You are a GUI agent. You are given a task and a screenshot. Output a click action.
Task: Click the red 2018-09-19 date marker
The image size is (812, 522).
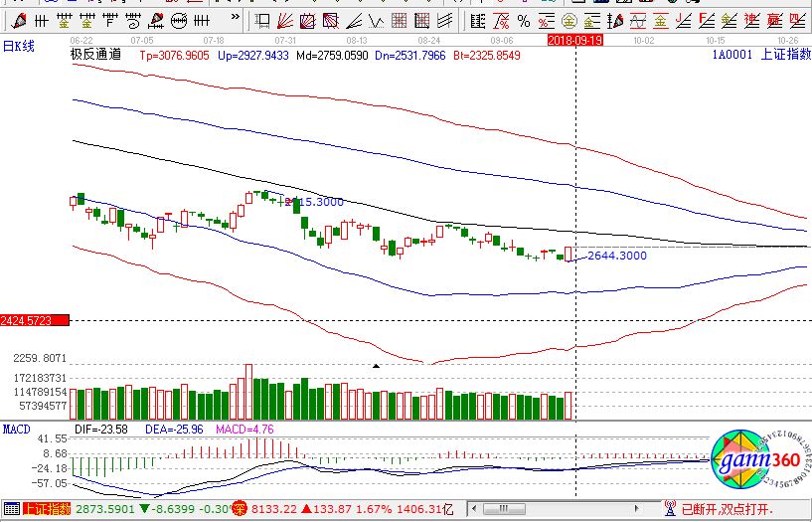(576, 39)
